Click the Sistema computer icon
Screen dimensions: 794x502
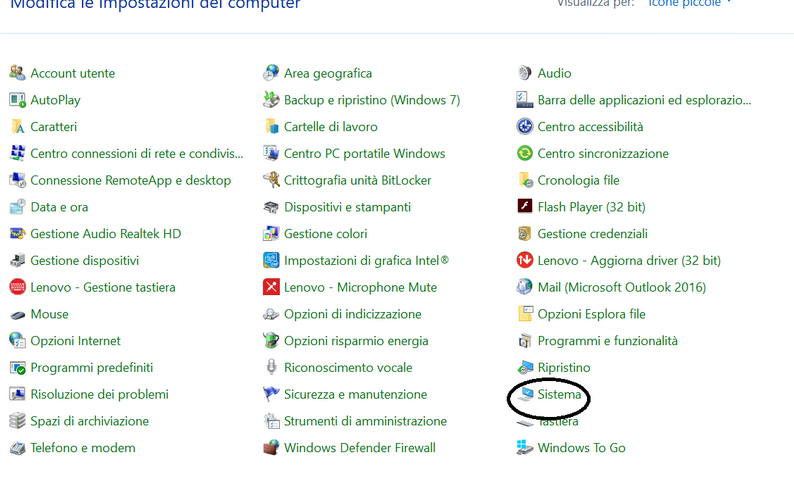coord(526,394)
